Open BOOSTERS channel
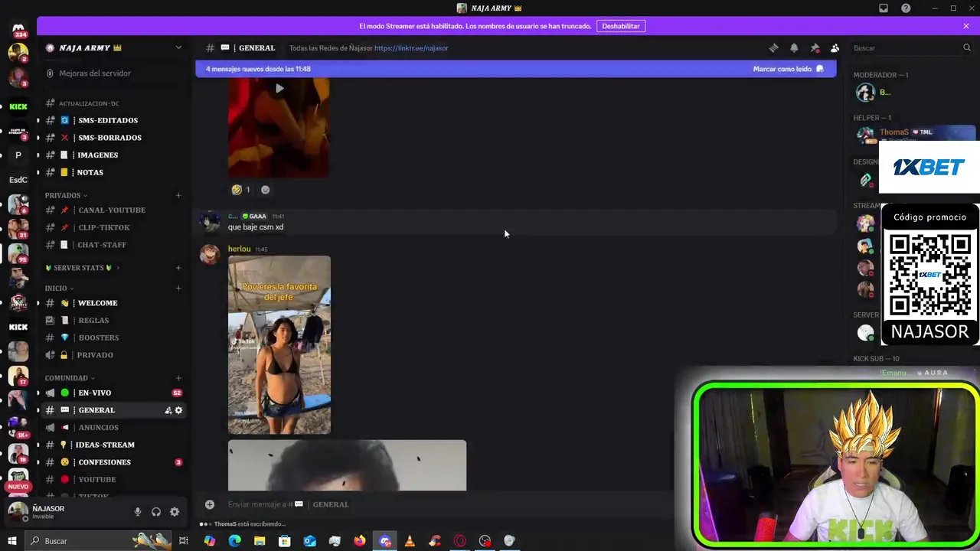This screenshot has height=551, width=980. (98, 337)
